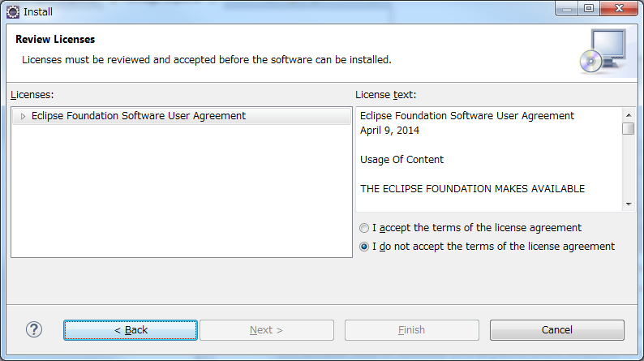644x361 pixels.
Task: Click the disabled Finish button
Action: click(412, 330)
